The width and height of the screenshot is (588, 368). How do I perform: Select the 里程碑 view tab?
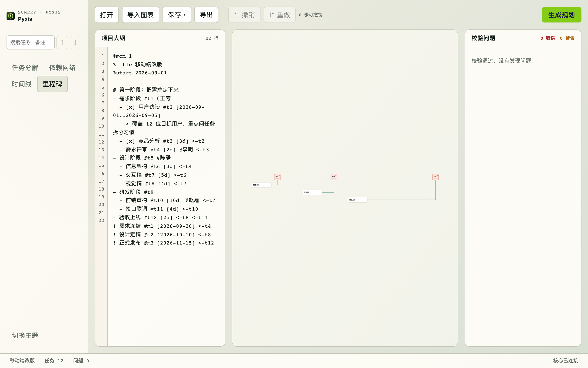click(52, 84)
